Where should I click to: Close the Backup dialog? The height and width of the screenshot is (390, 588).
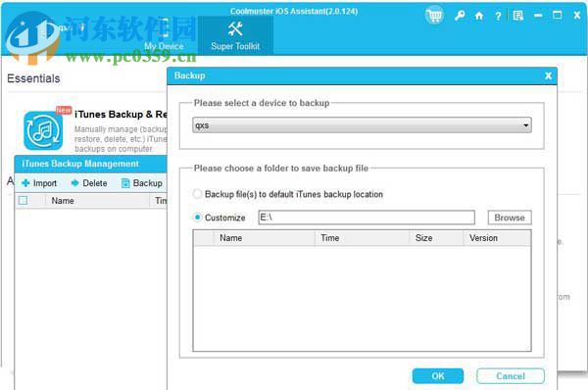coord(548,75)
